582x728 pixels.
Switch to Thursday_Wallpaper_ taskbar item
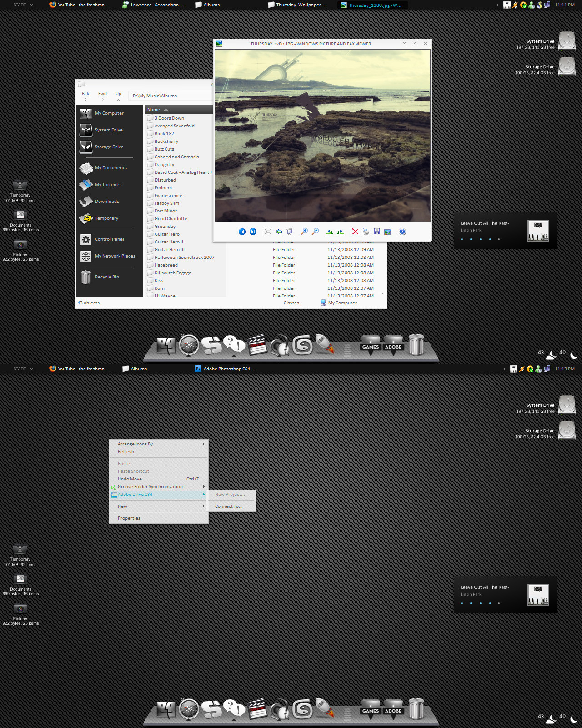[x=298, y=5]
